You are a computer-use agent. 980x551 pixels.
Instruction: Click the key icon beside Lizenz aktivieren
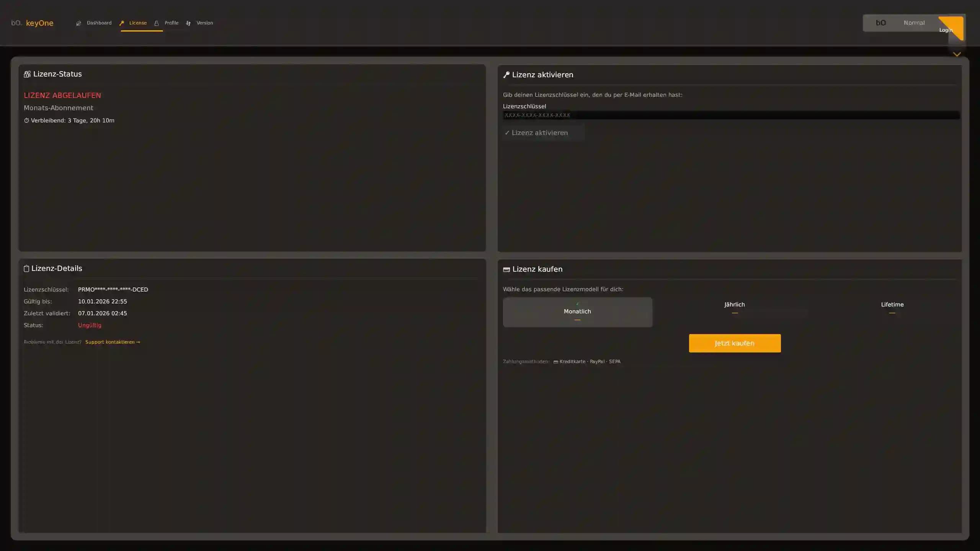pos(506,75)
